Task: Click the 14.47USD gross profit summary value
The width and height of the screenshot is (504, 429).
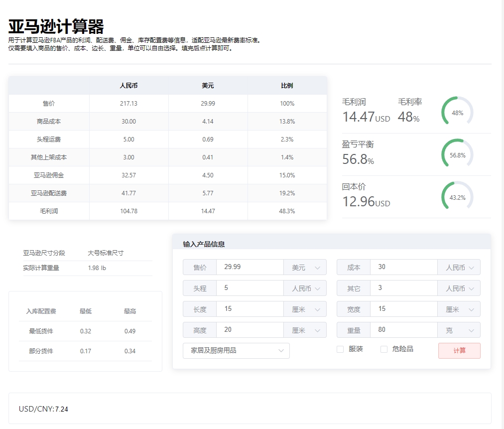Action: pyautogui.click(x=366, y=117)
